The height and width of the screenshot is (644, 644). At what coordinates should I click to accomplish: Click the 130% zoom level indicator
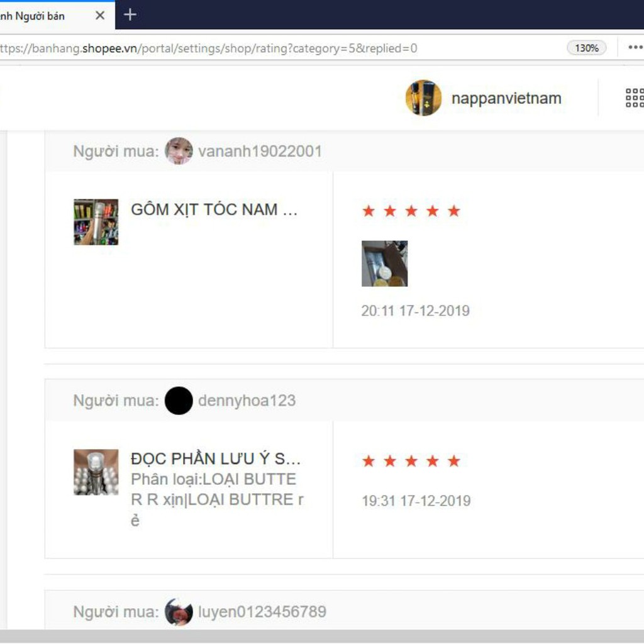(586, 48)
